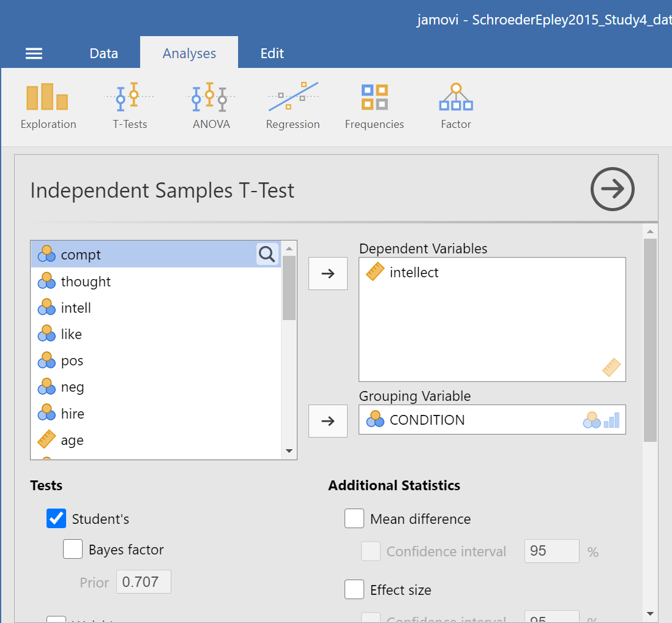Screen dimensions: 672x623
Task: Enable the Mean difference checkbox
Action: (354, 519)
